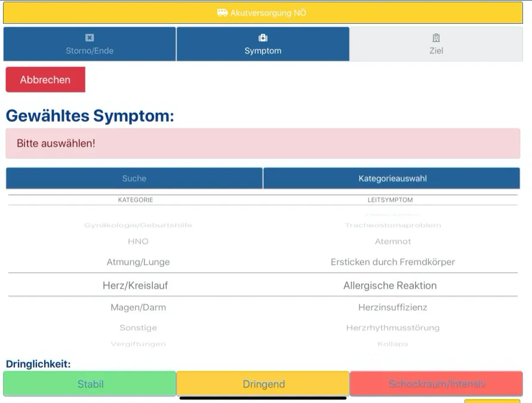Image resolution: width=532 pixels, height=403 pixels.
Task: Switch to Kategorieauswahl mode
Action: coord(392,179)
